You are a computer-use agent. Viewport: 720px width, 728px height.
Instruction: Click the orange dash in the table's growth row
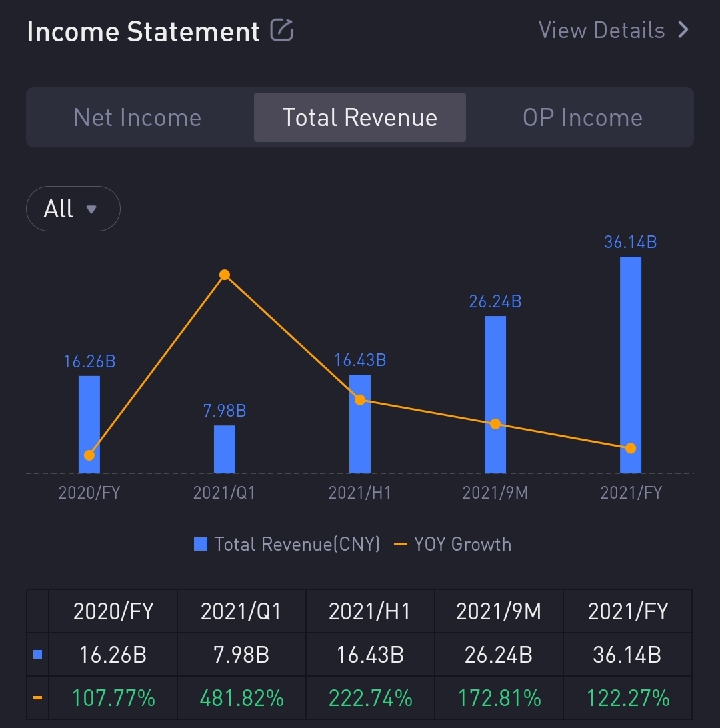pos(38,697)
